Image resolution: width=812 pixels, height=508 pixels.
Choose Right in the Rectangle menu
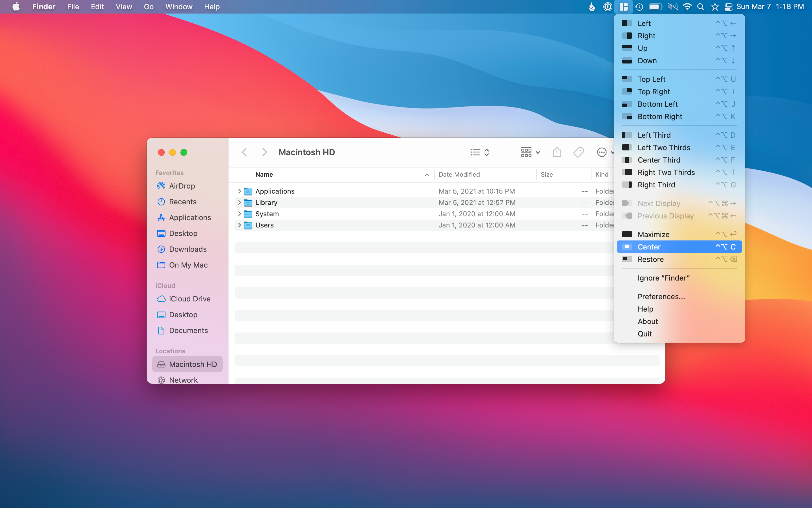pyautogui.click(x=679, y=36)
